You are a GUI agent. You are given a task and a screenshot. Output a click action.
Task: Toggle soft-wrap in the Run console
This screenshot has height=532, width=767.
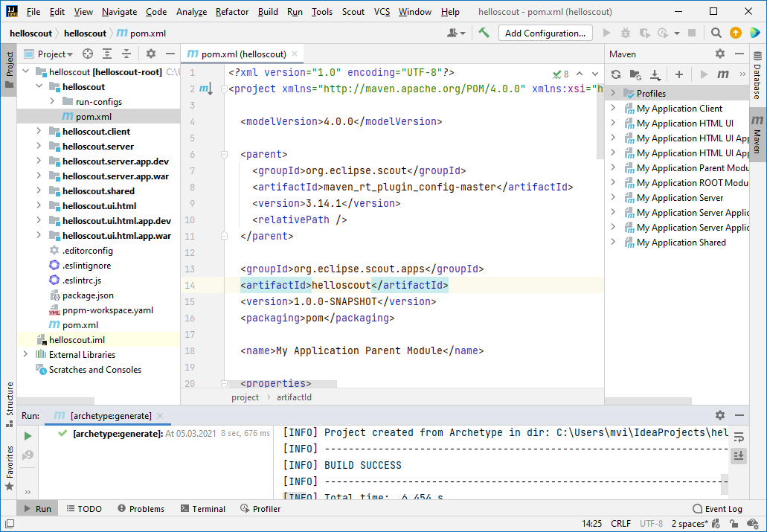pyautogui.click(x=739, y=438)
